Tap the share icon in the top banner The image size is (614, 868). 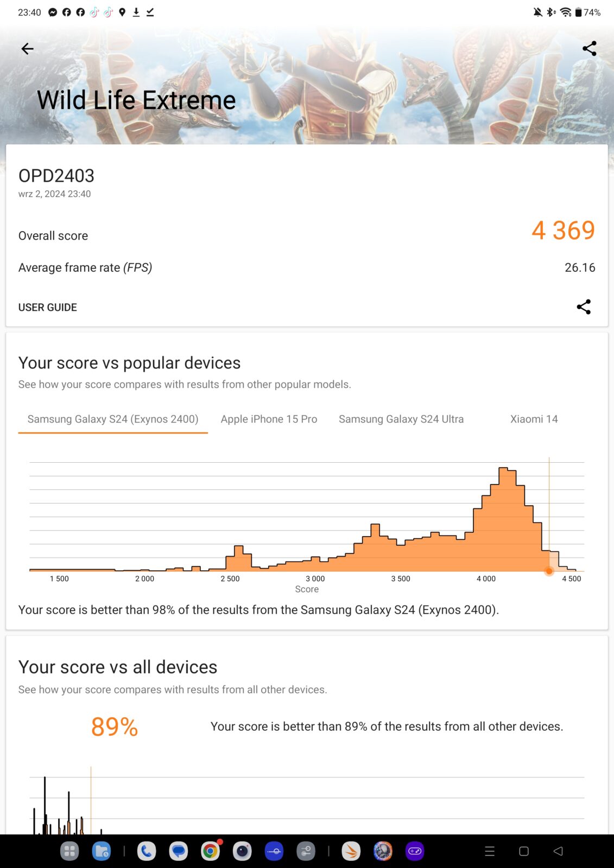[589, 49]
